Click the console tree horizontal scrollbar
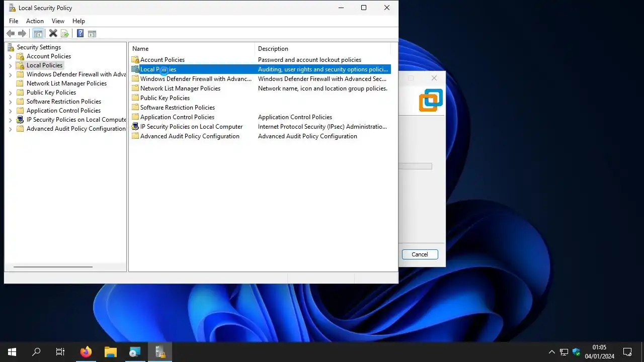The height and width of the screenshot is (362, 644). 53,267
